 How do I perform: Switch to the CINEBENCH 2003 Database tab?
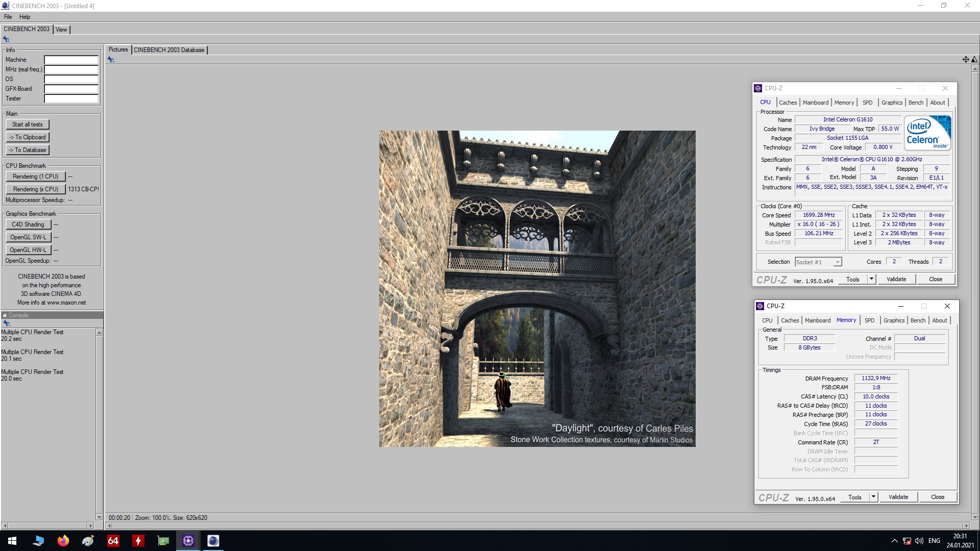[x=169, y=50]
